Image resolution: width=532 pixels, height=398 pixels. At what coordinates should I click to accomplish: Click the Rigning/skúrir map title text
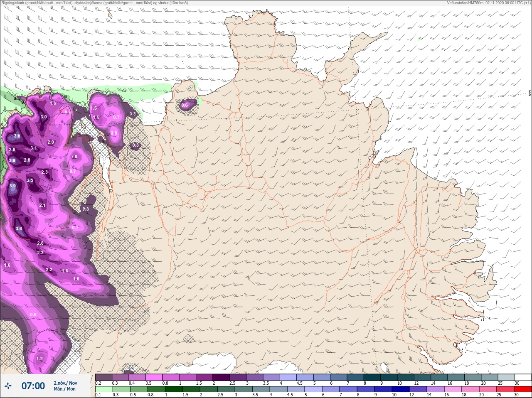tap(95, 2)
